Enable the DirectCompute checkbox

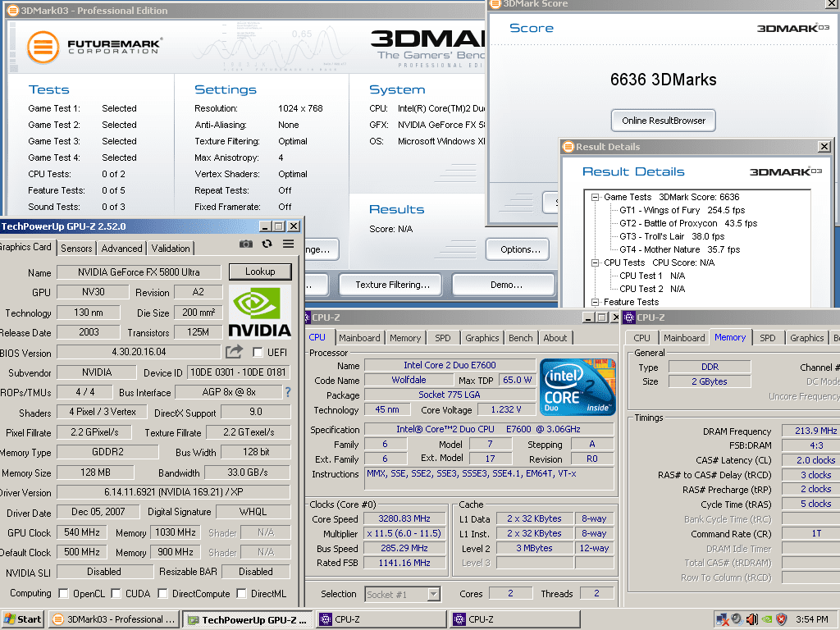pos(163,594)
